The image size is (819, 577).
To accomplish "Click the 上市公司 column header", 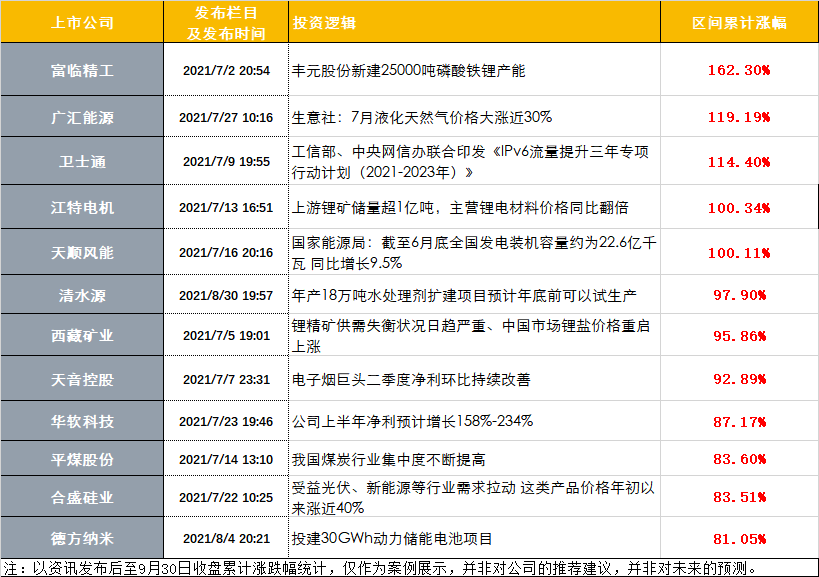I will pos(82,22).
